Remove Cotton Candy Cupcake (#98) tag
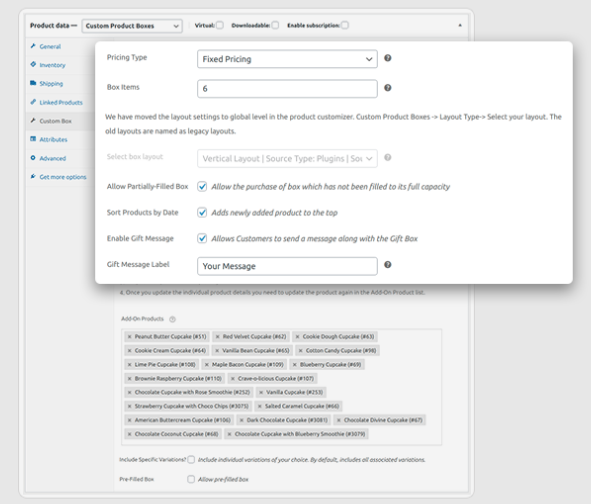Viewport: 591px width, 504px height. pyautogui.click(x=300, y=351)
